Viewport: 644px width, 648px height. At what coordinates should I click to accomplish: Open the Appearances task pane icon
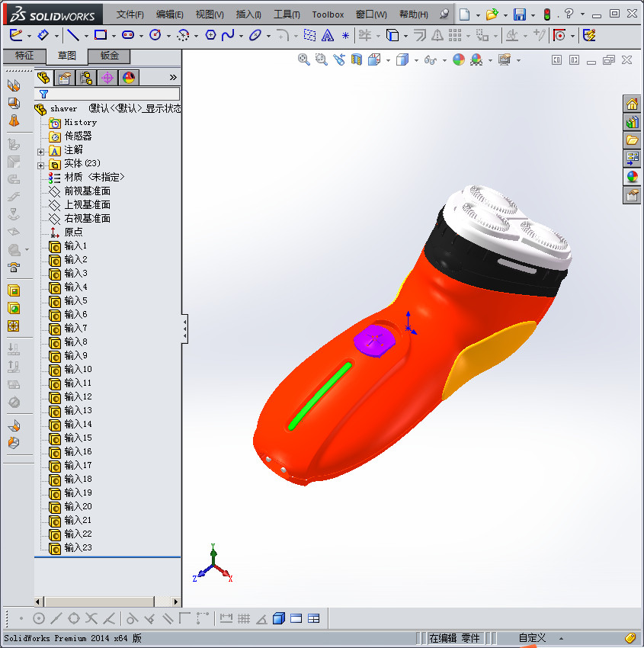click(x=632, y=177)
